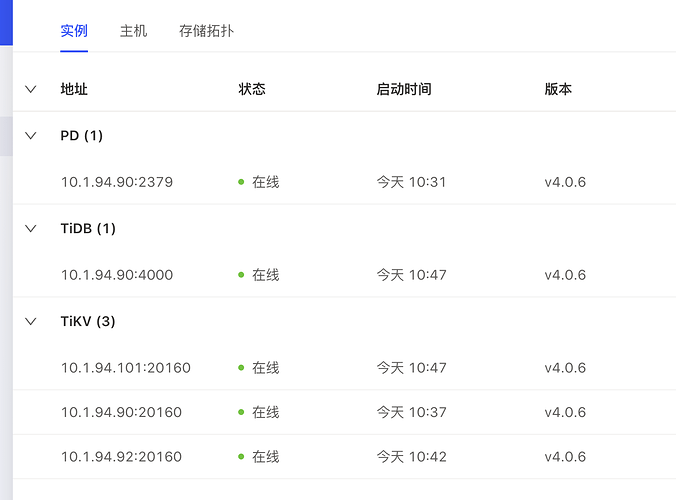Select the 存储拓扑 tab
The image size is (676, 500).
(206, 31)
